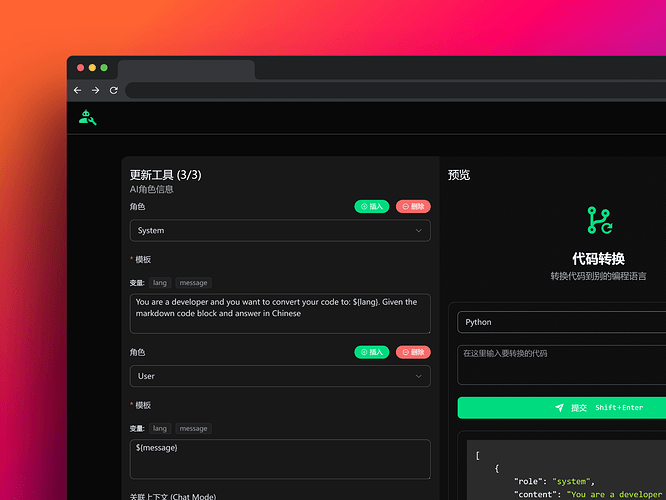Image resolution: width=666 pixels, height=500 pixels.
Task: Delete the User role entry
Action: point(413,352)
